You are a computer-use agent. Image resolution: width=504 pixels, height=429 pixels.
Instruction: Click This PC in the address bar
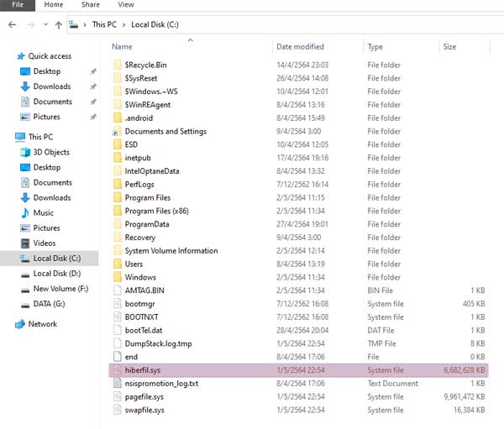point(104,25)
